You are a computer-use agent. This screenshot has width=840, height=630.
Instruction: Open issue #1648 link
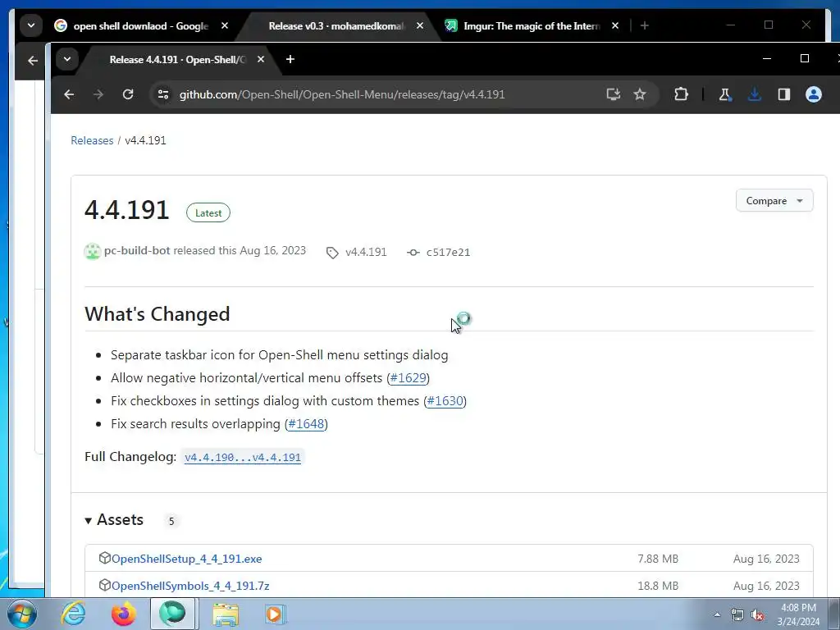[x=307, y=424]
